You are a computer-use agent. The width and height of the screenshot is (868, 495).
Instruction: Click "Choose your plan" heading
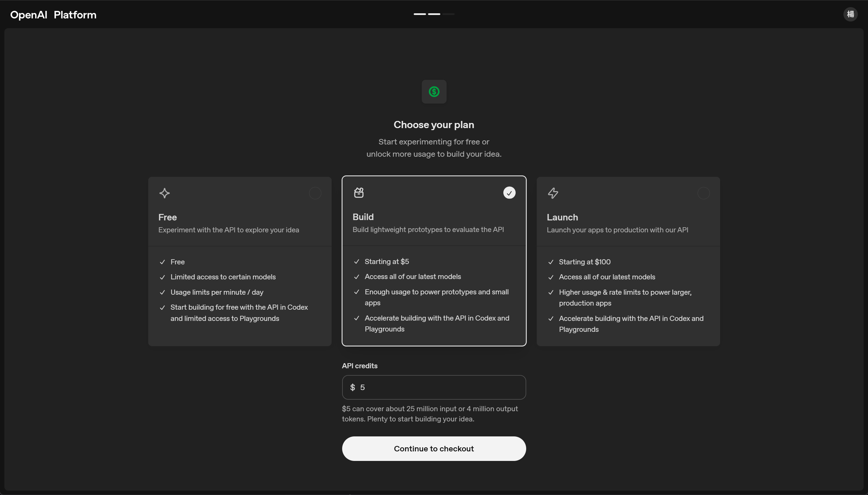click(434, 125)
